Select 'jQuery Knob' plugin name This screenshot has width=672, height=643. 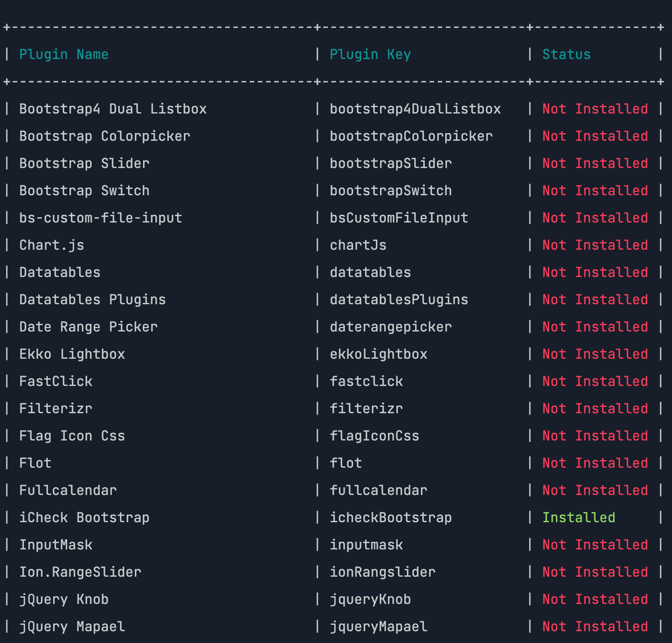[64, 599]
